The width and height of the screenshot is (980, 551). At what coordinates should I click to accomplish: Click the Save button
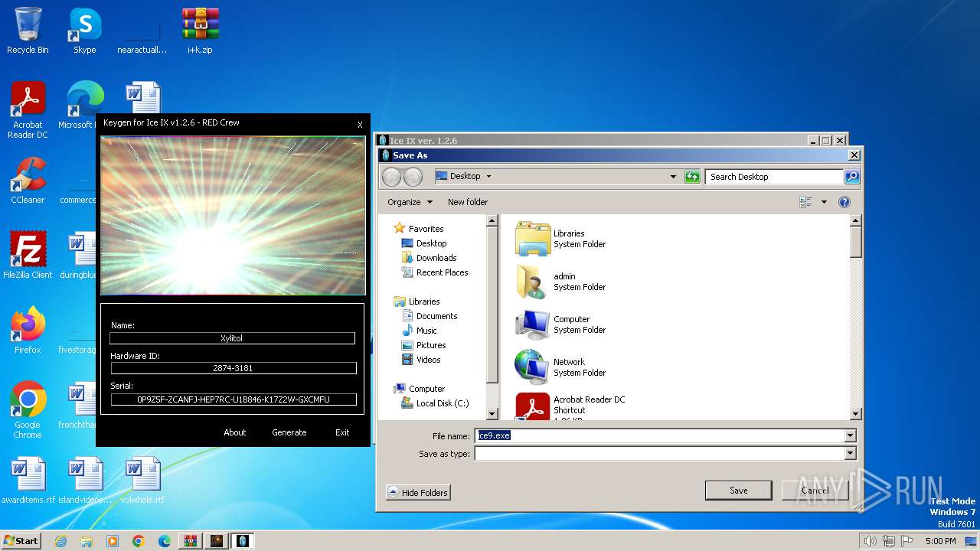pos(738,491)
